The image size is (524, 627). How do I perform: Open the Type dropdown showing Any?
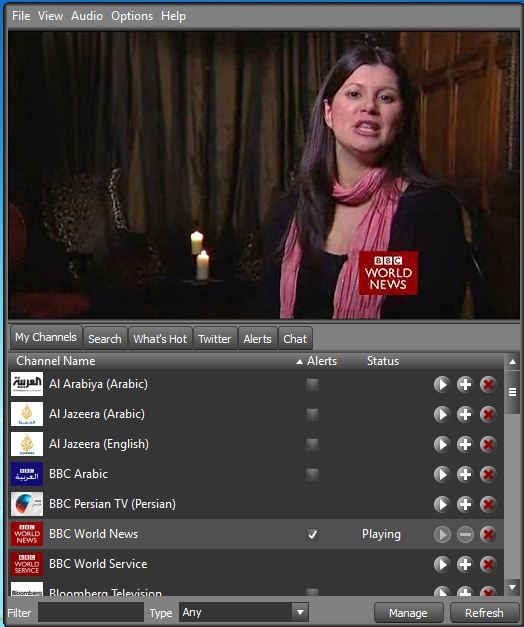[x=244, y=612]
